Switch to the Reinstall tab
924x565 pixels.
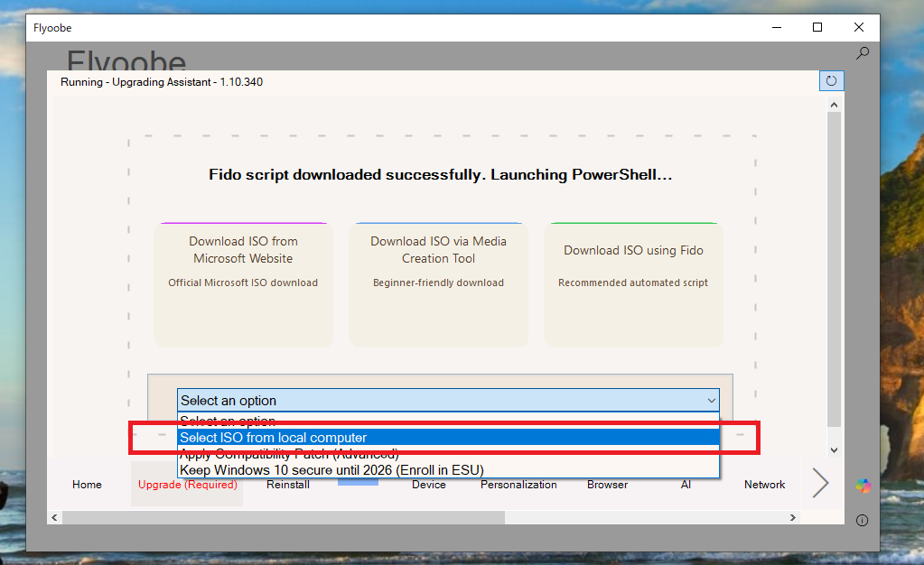[x=288, y=485]
